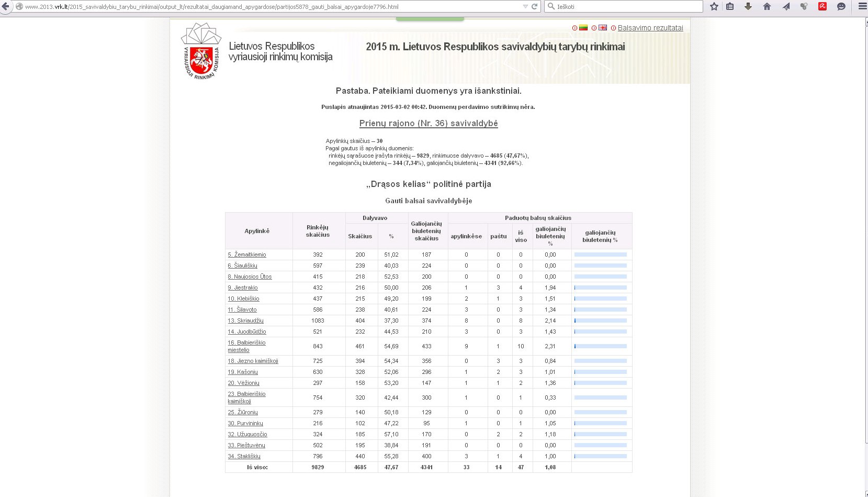The height and width of the screenshot is (497, 868).
Task: Click the page address URL bar
Action: point(262,7)
